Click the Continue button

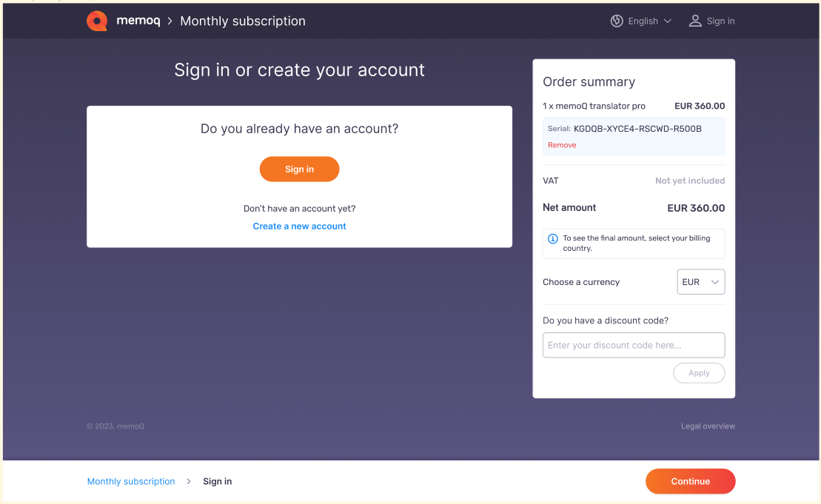pyautogui.click(x=690, y=481)
